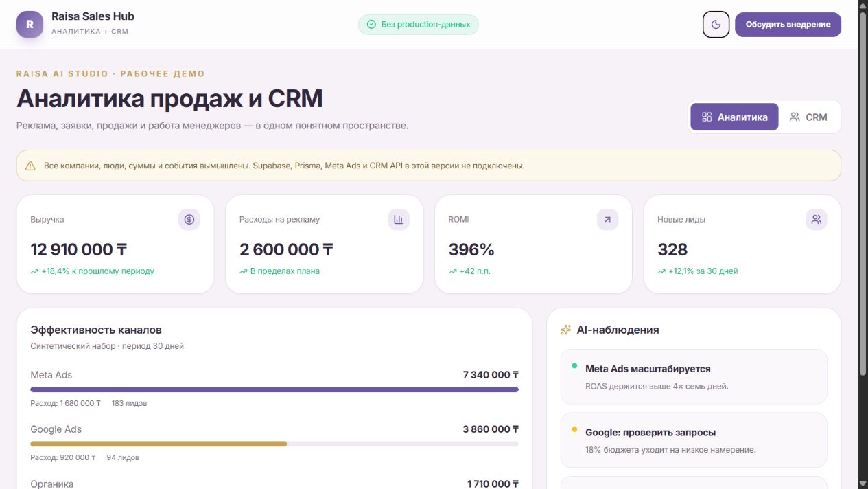
Task: Click the trend arrow next to +42 п.п.
Action: coord(453,271)
